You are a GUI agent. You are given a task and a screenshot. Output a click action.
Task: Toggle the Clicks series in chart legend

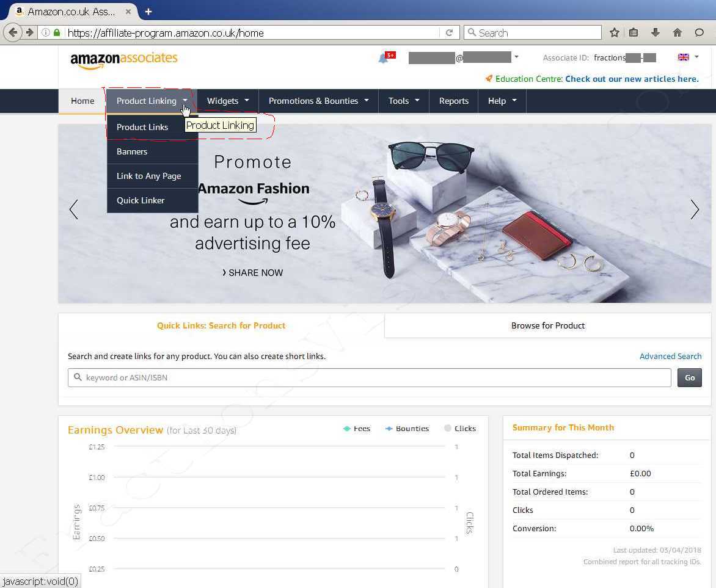coord(460,428)
